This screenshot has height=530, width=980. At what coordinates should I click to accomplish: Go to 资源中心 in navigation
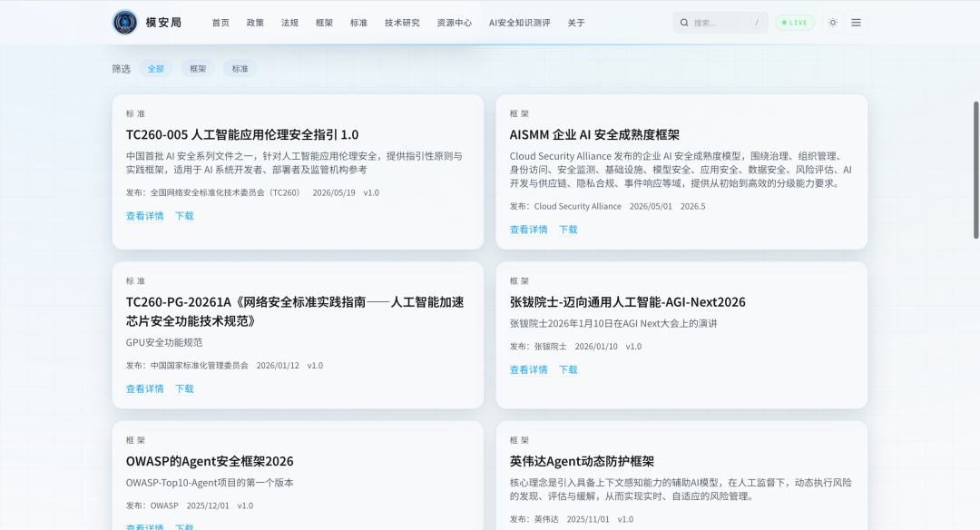[455, 23]
